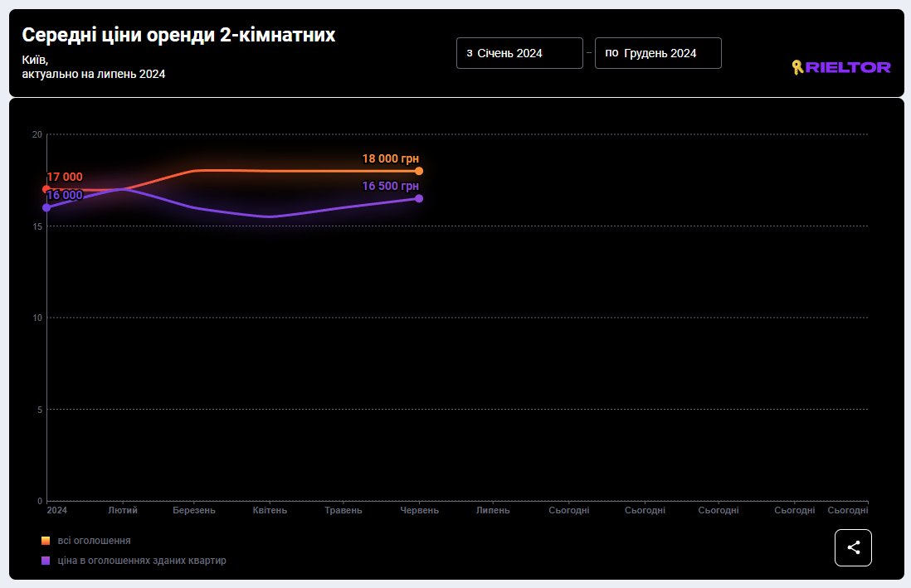Open the start date 'Січень 2024' dropdown
Screen dimensions: 911x588
519,53
